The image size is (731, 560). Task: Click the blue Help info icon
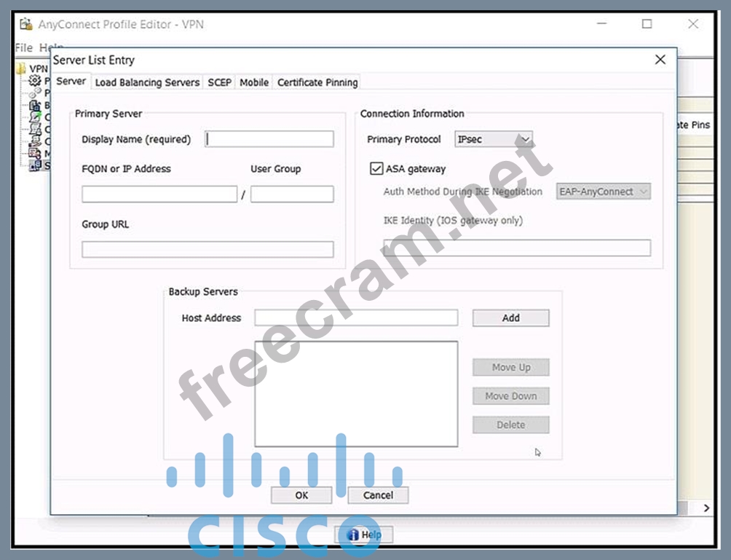coord(354,535)
